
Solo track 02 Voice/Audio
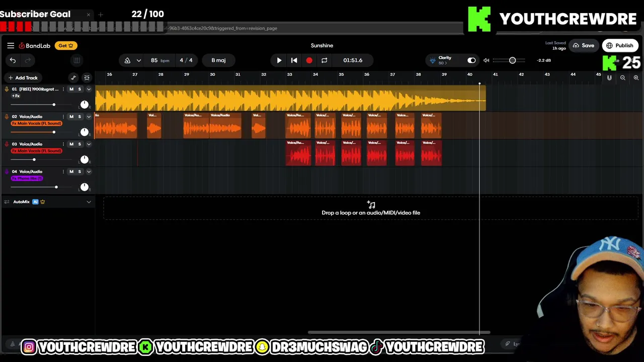pos(79,117)
